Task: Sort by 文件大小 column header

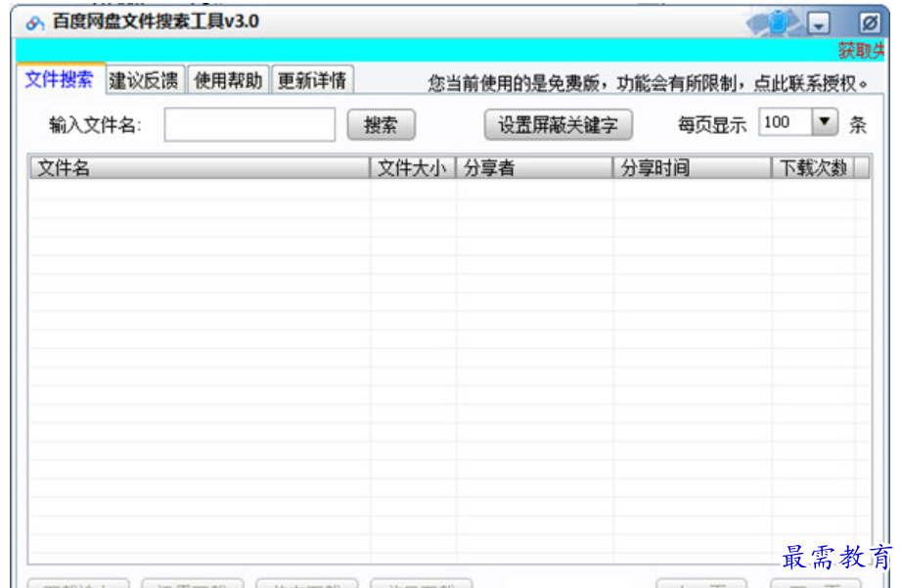Action: coord(413,168)
